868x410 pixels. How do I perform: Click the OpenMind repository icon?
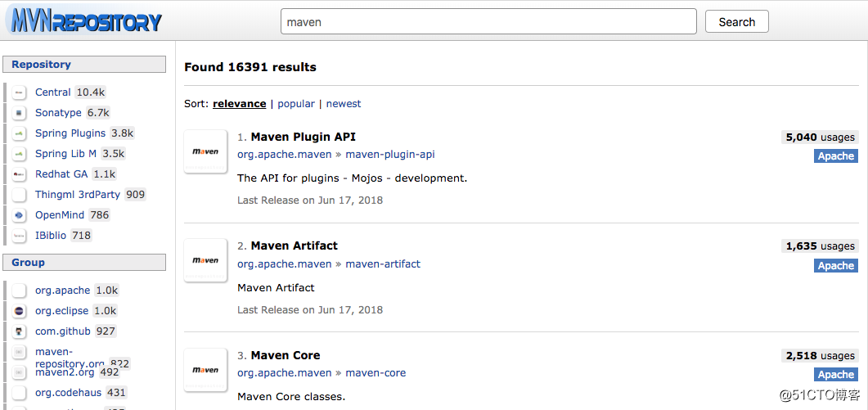[20, 215]
